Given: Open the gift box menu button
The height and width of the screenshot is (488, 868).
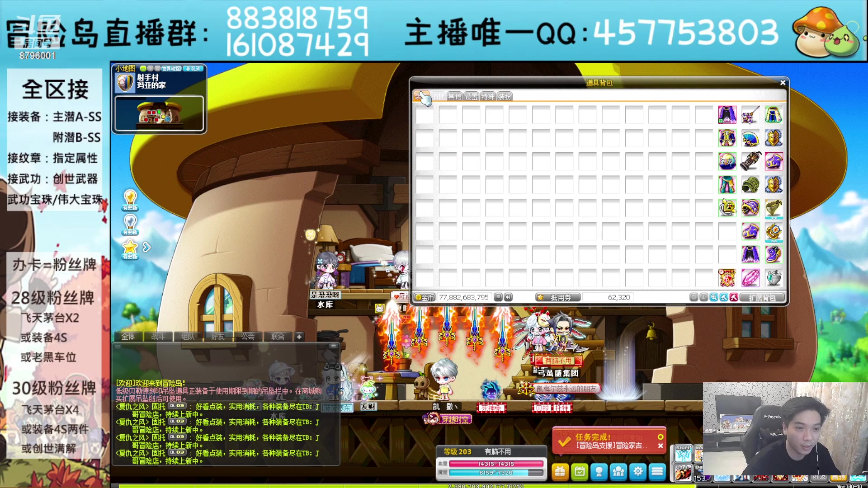Looking at the screenshot, I should [560, 472].
